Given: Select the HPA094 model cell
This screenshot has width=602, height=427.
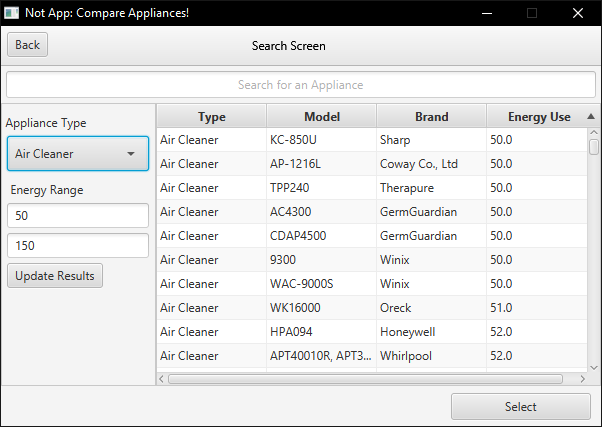Looking at the screenshot, I should coord(322,332).
